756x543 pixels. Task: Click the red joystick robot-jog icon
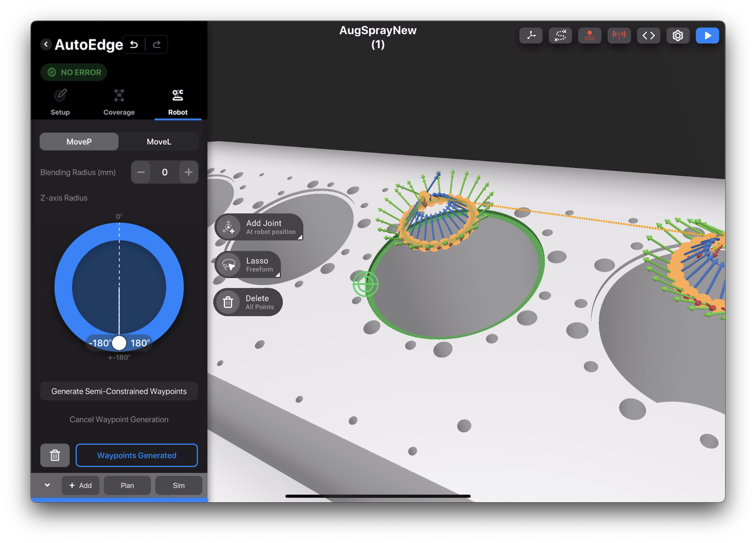[x=590, y=35]
